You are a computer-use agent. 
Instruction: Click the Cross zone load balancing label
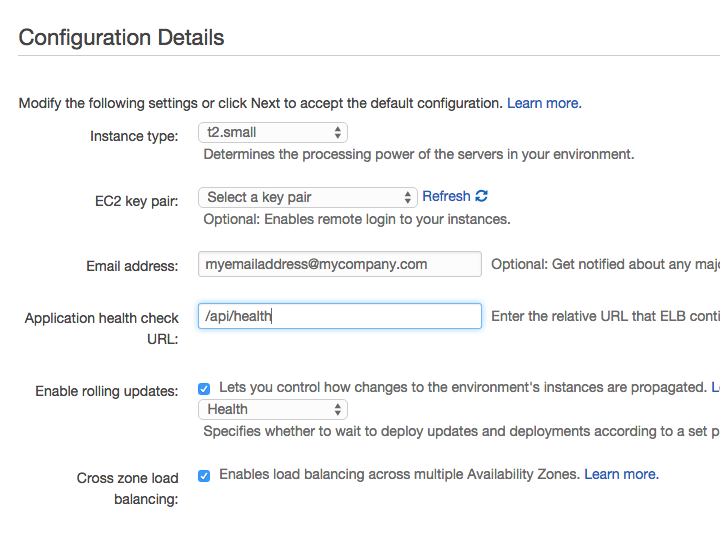[x=128, y=489]
